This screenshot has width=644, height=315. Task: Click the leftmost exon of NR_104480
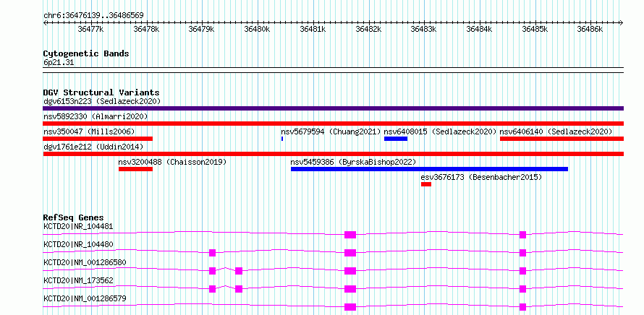(x=212, y=253)
